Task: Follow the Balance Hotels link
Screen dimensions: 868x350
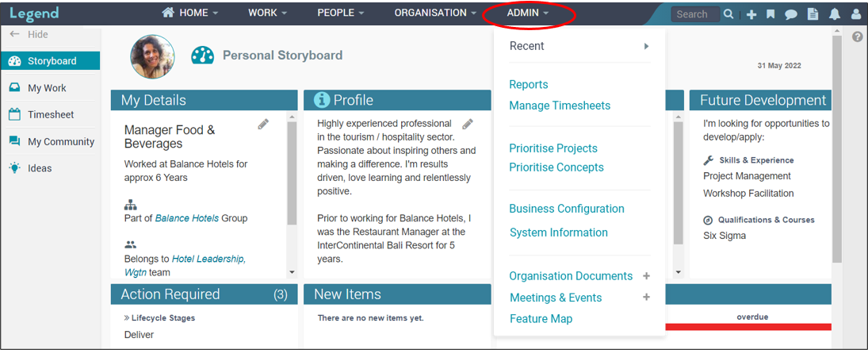Action: click(186, 218)
